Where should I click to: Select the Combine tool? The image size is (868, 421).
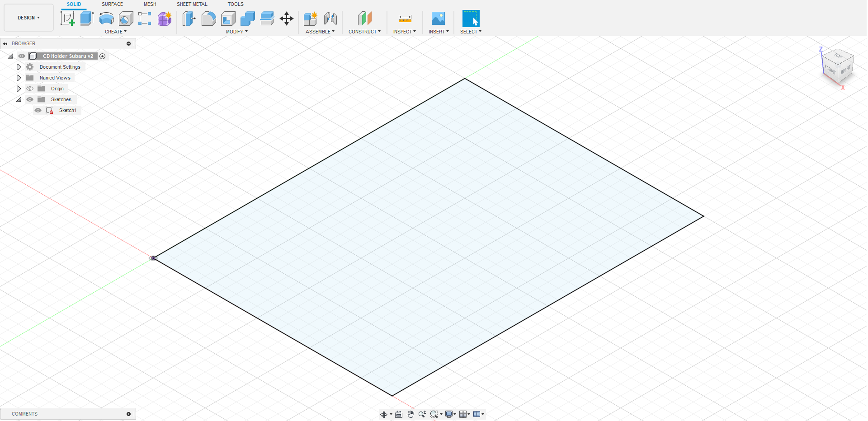tap(247, 19)
